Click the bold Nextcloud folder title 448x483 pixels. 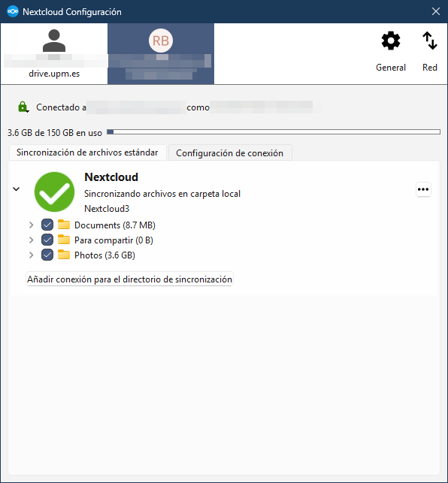pyautogui.click(x=111, y=177)
